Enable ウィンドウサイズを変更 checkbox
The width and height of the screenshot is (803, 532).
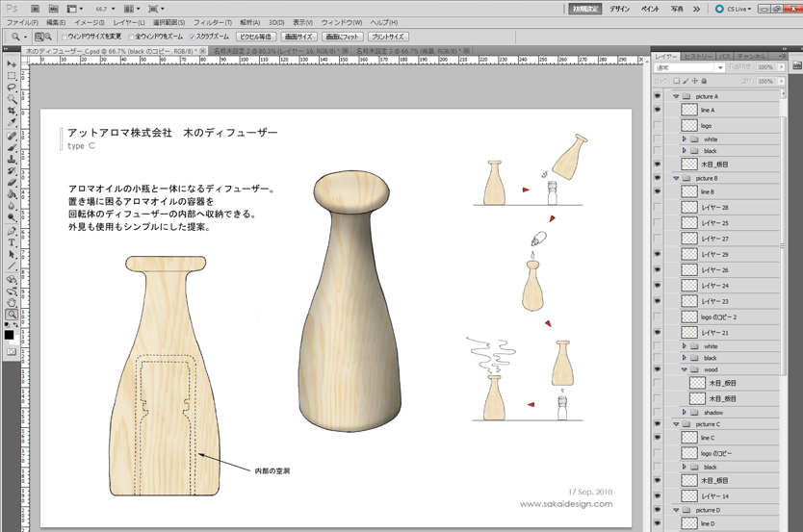pos(65,37)
